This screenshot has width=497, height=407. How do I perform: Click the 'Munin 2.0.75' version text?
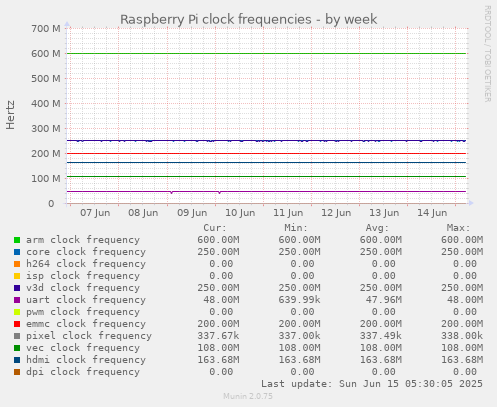coord(248,396)
